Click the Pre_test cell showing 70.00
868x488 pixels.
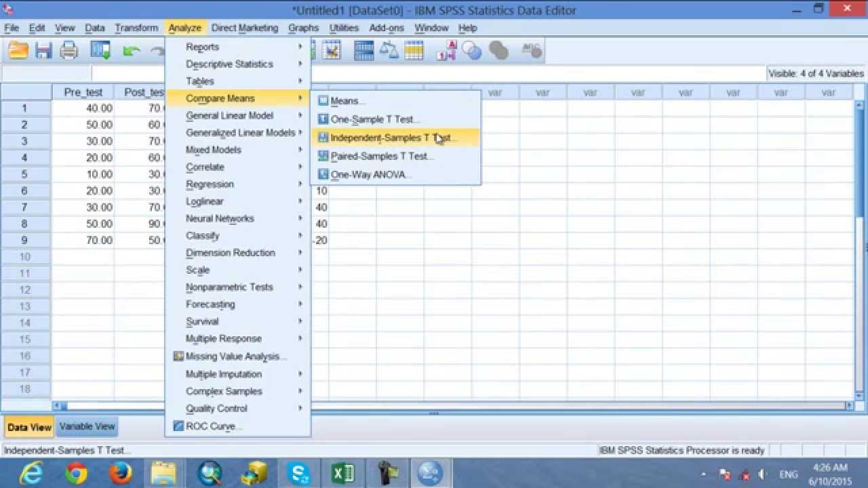pyautogui.click(x=83, y=240)
